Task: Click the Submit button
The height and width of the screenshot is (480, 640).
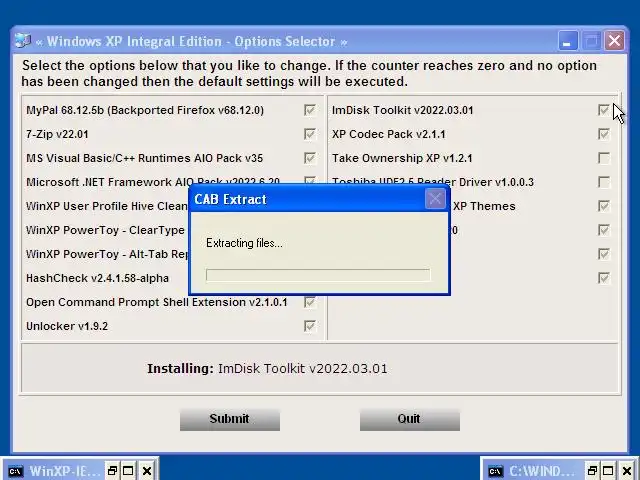Action: (230, 419)
